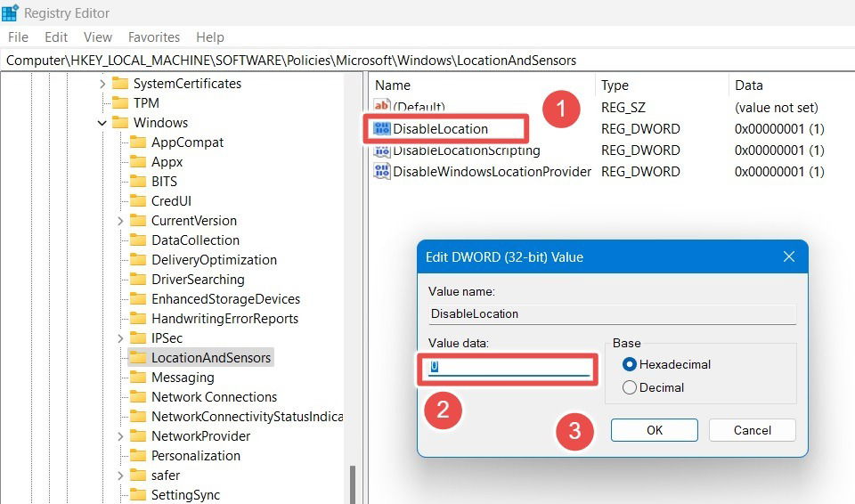This screenshot has width=855, height=504.
Task: Click the DWORD icon beside DisableLocation
Action: tap(382, 129)
